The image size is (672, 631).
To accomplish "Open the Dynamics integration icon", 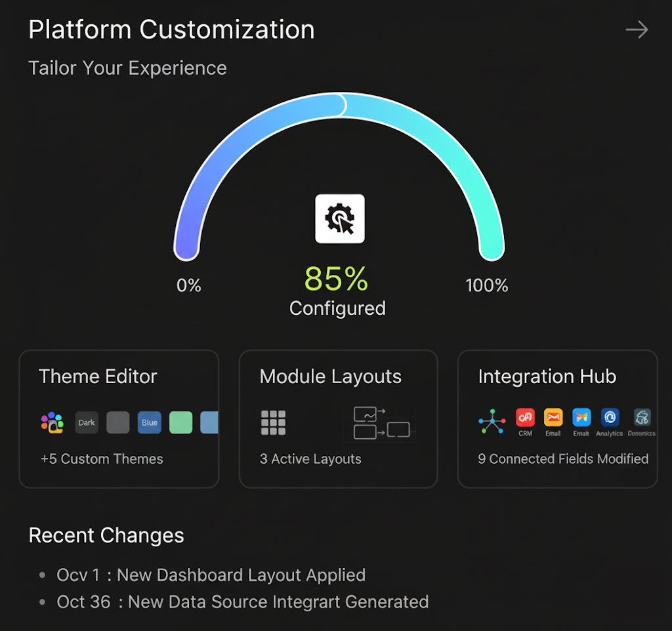I will [641, 418].
